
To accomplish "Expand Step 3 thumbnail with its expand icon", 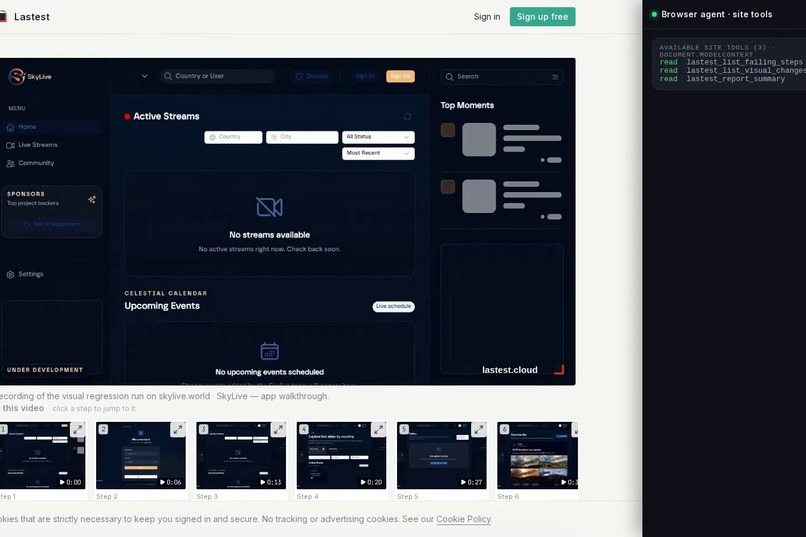I will (x=278, y=430).
